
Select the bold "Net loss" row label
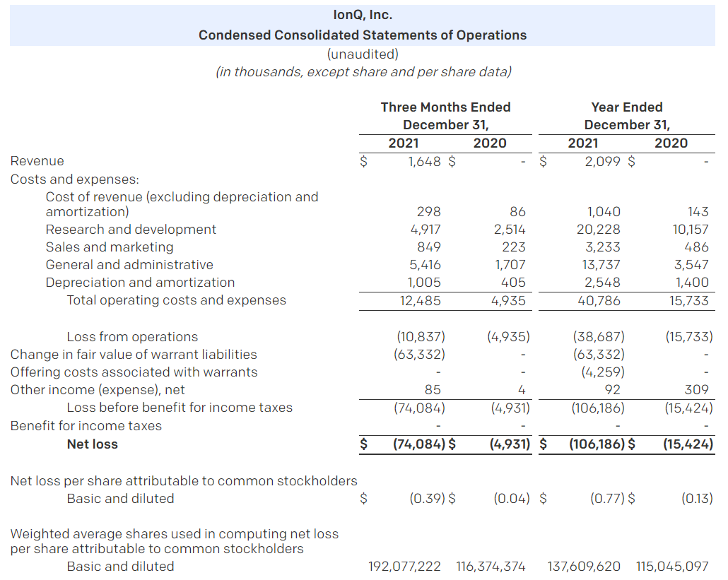point(93,444)
